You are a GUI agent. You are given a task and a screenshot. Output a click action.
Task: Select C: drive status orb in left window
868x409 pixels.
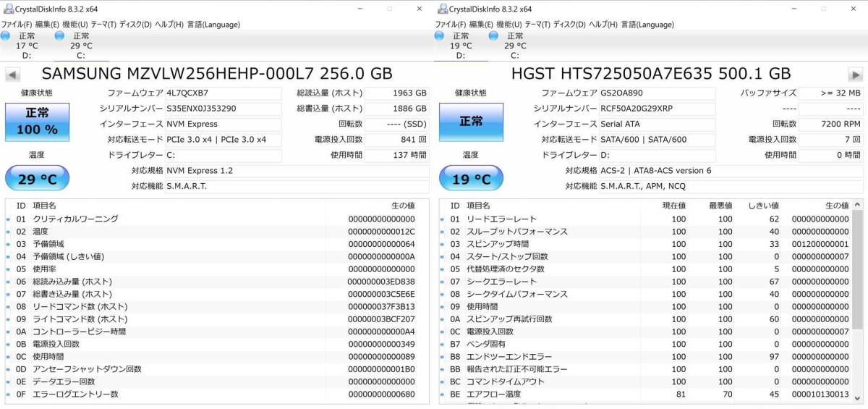(60, 35)
